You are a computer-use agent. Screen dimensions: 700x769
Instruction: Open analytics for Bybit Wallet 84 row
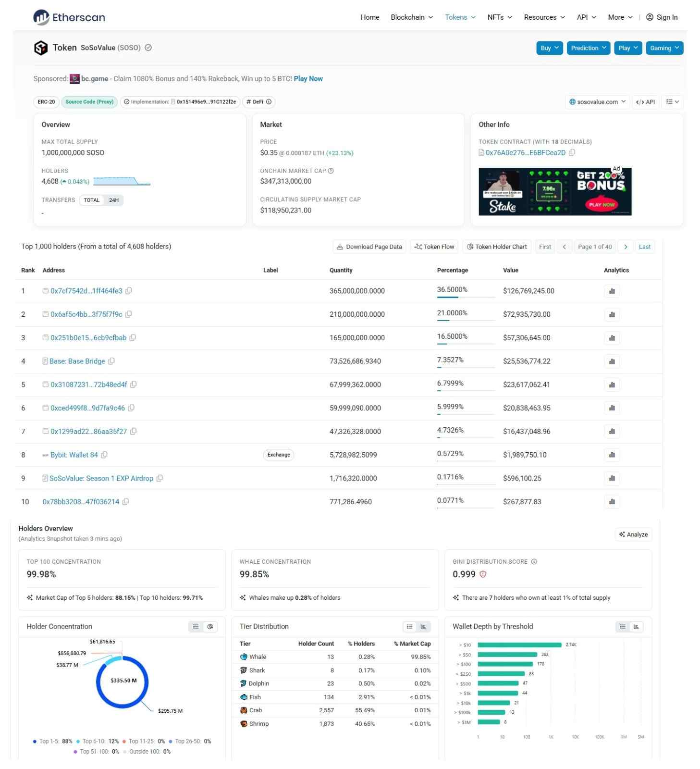(x=612, y=455)
